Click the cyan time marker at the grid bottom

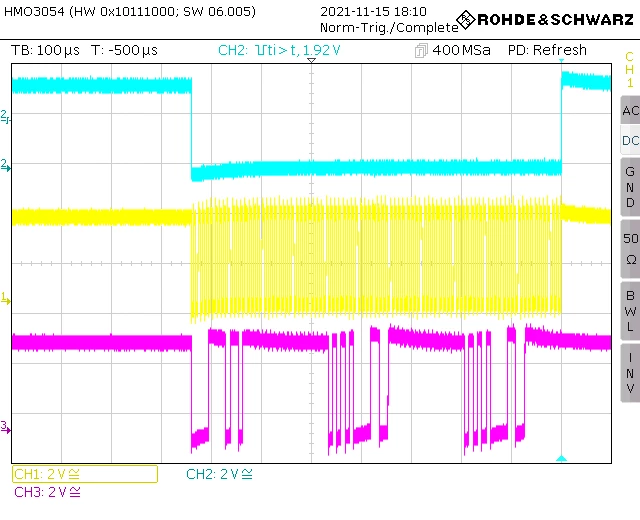562,459
